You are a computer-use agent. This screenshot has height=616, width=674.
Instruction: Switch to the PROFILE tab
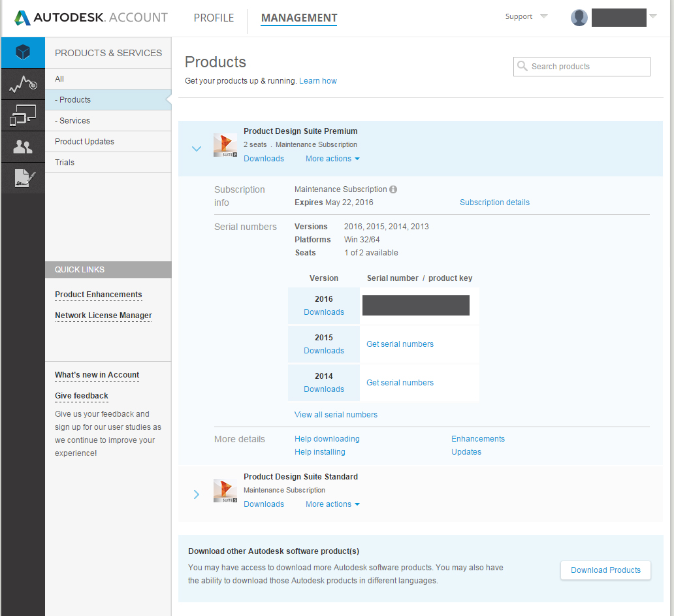tap(214, 18)
